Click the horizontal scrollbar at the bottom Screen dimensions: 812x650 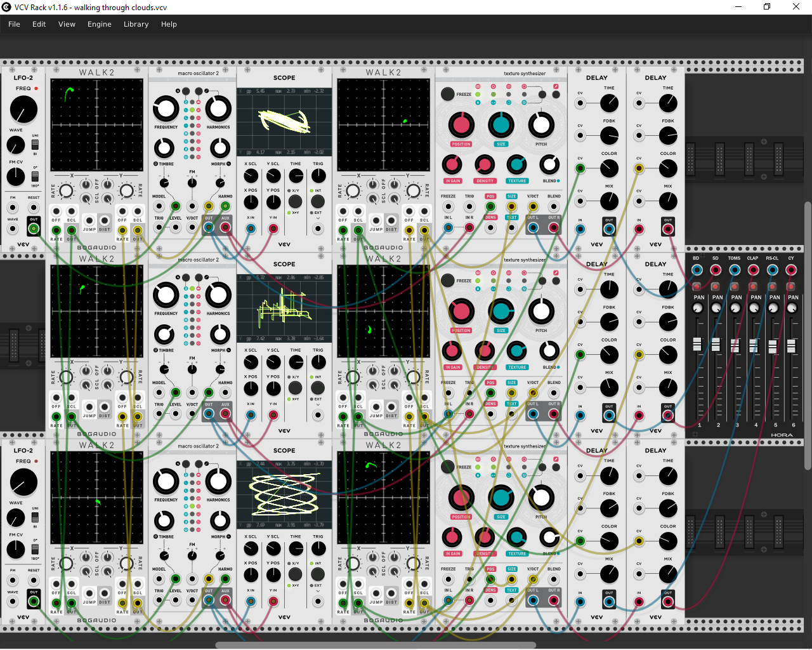(376, 646)
